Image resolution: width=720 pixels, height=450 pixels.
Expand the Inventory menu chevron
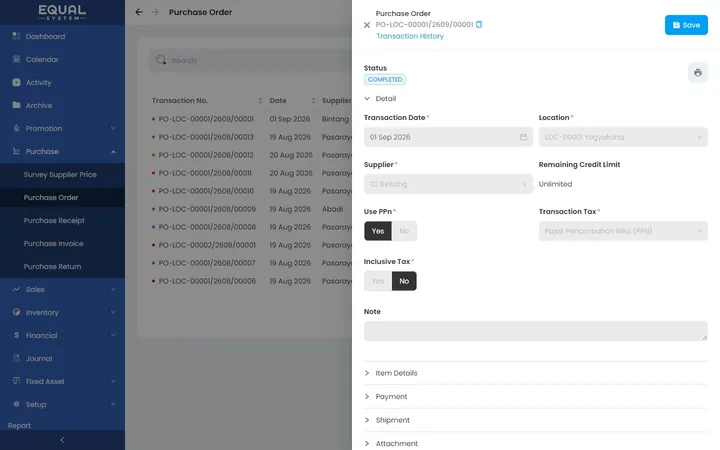click(113, 312)
